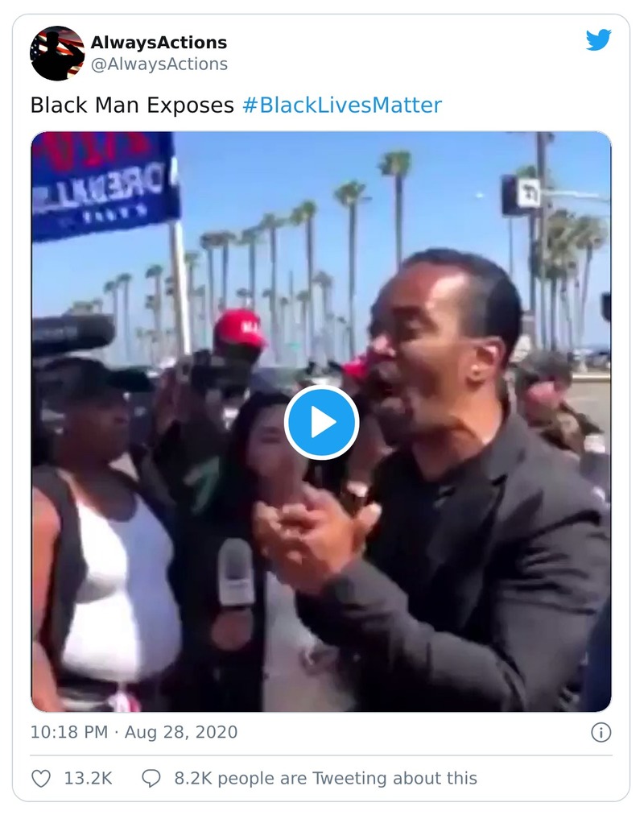Open the #BlackLivesMatter hashtag link
This screenshot has width=644, height=815.
[342, 105]
